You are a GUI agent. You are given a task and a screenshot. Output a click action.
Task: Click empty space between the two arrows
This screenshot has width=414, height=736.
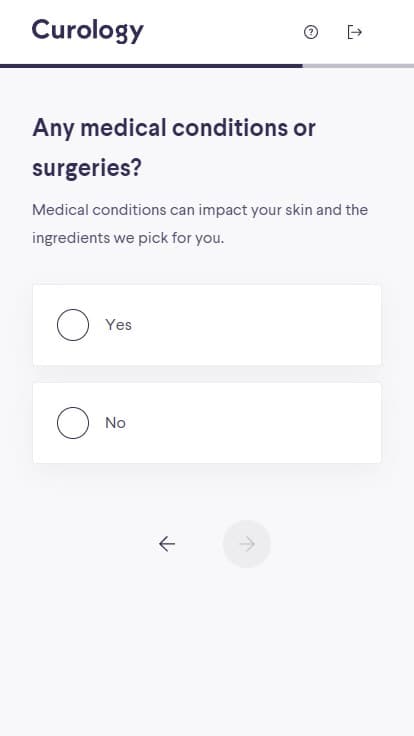coord(199,544)
